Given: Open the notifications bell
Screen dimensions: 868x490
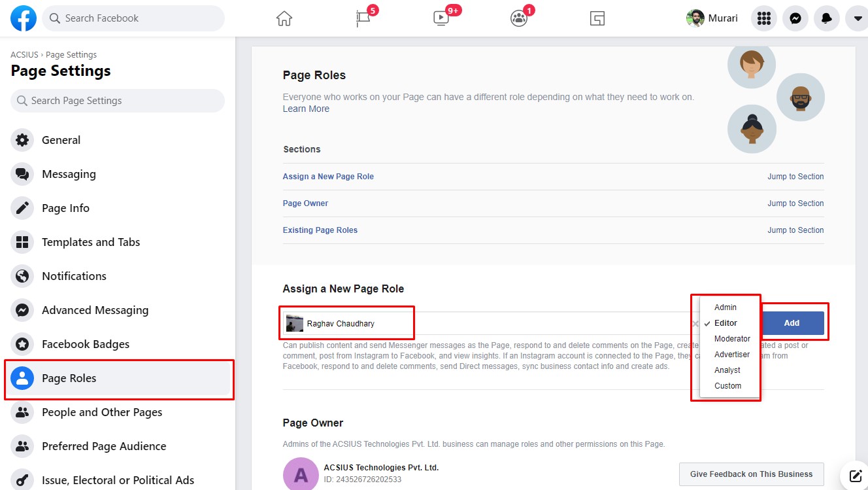Looking at the screenshot, I should click(x=826, y=18).
